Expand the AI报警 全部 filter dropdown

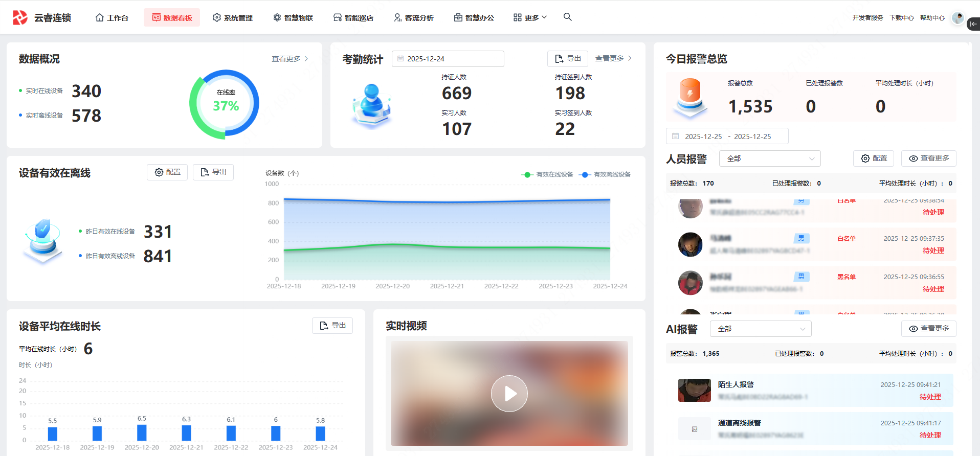pyautogui.click(x=761, y=329)
